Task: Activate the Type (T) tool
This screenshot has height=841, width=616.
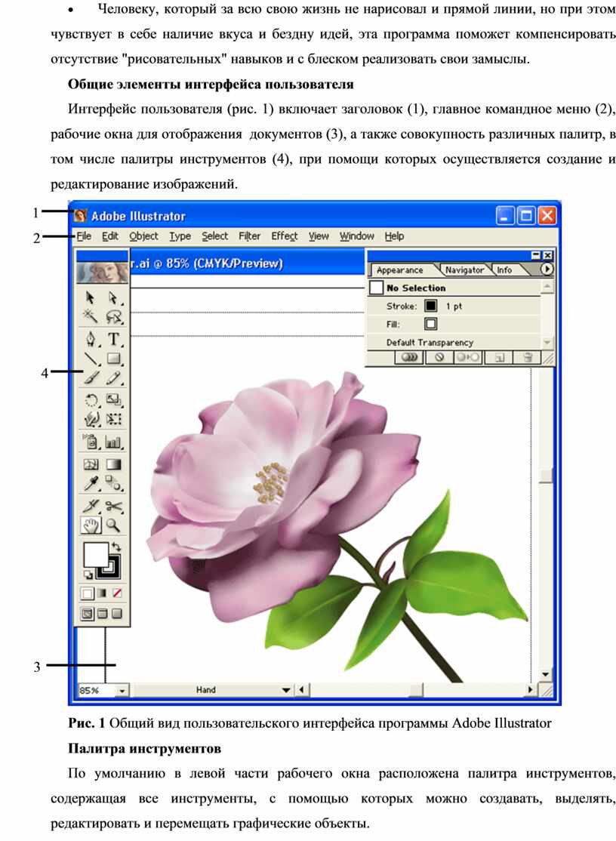Action: tap(114, 339)
